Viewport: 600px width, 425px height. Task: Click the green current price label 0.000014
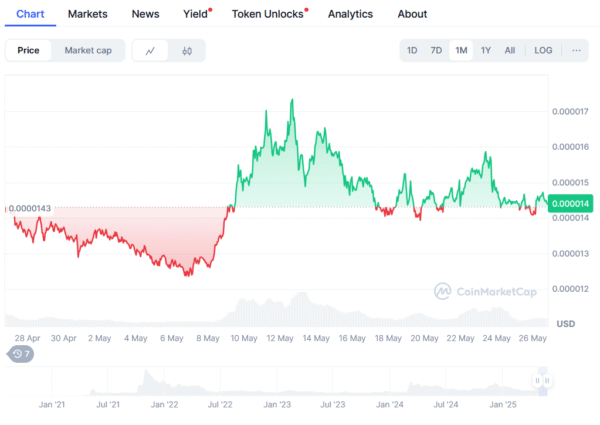click(x=570, y=204)
